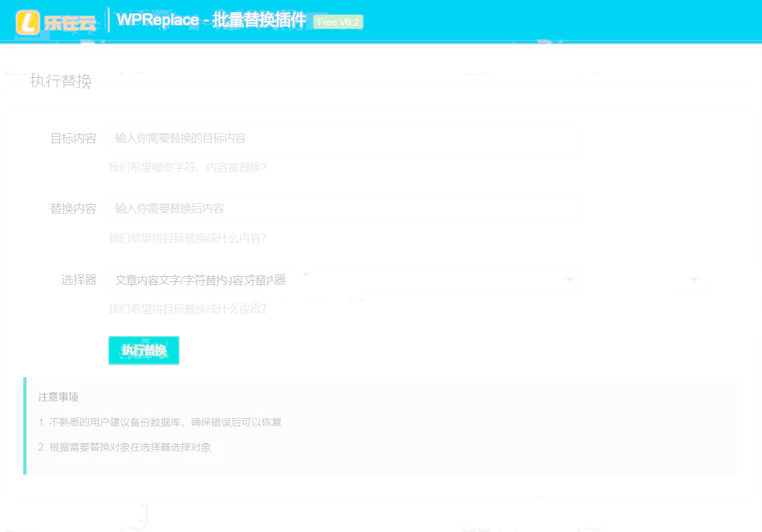Click the second note about 选择器选择对象
Screen dimensions: 762x532
click(x=124, y=447)
